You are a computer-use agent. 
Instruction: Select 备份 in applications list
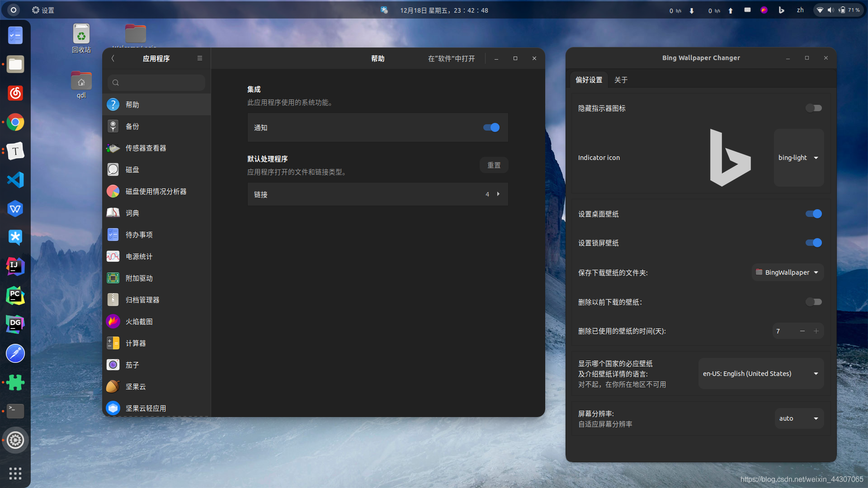[157, 126]
